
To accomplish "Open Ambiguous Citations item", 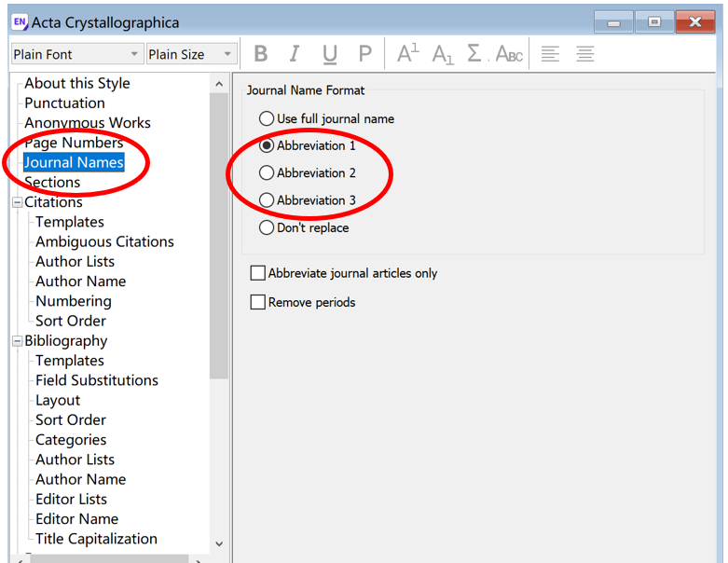I will pyautogui.click(x=104, y=241).
